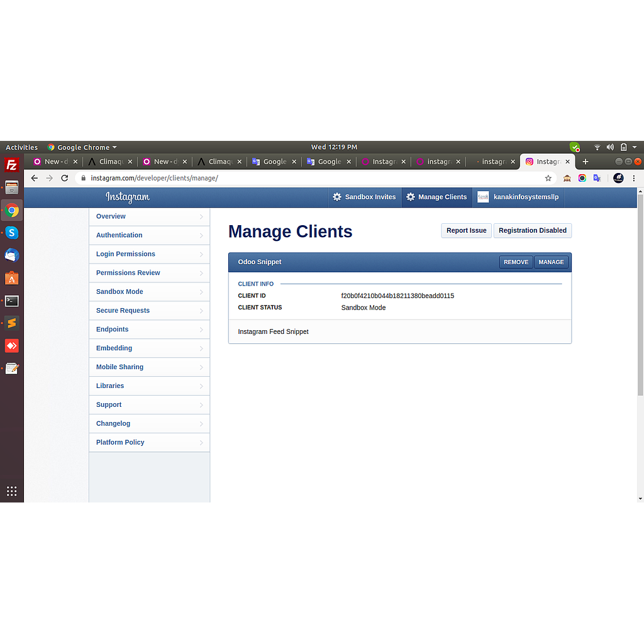Open the Google Chrome app menu dropdown
Viewport: 644px width, 644px height.
82,147
